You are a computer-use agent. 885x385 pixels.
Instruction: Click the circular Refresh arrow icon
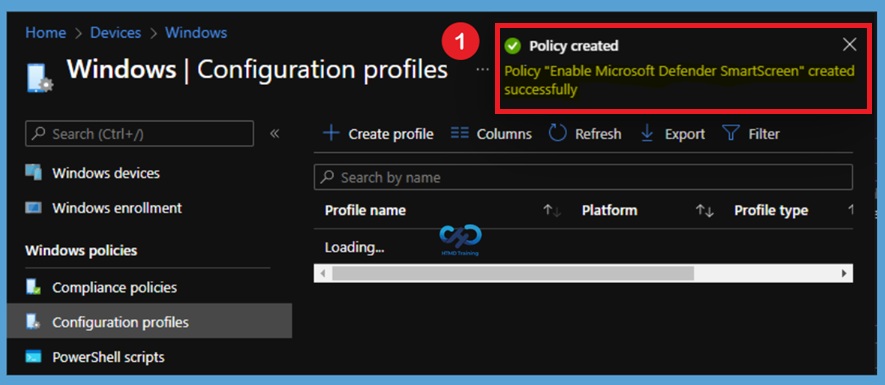[557, 133]
